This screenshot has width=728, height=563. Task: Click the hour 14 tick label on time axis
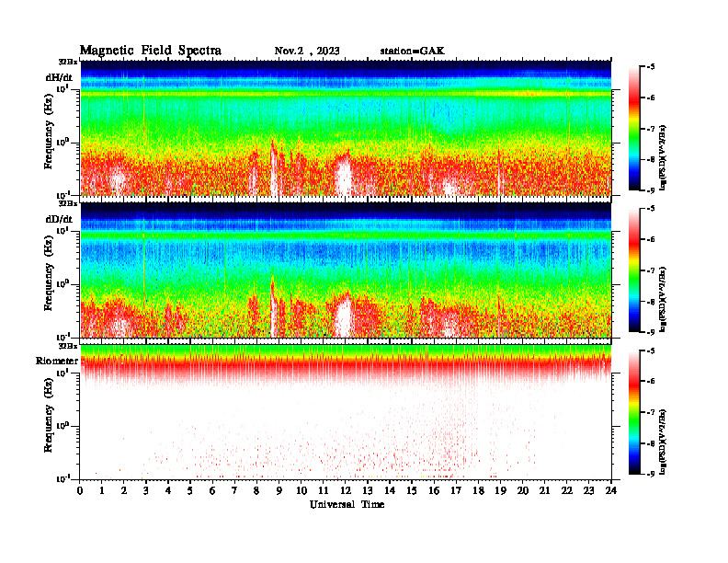[x=390, y=491]
